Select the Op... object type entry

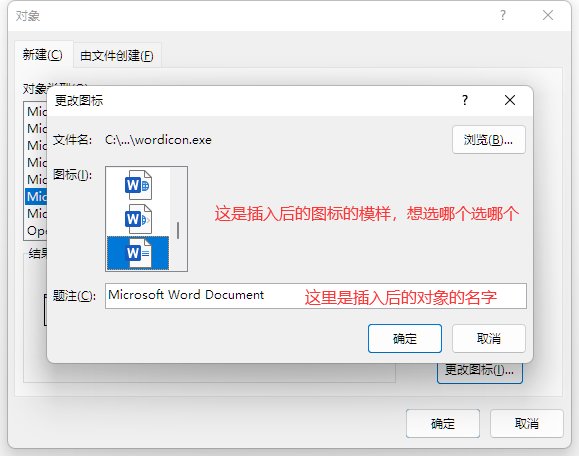tap(36, 230)
